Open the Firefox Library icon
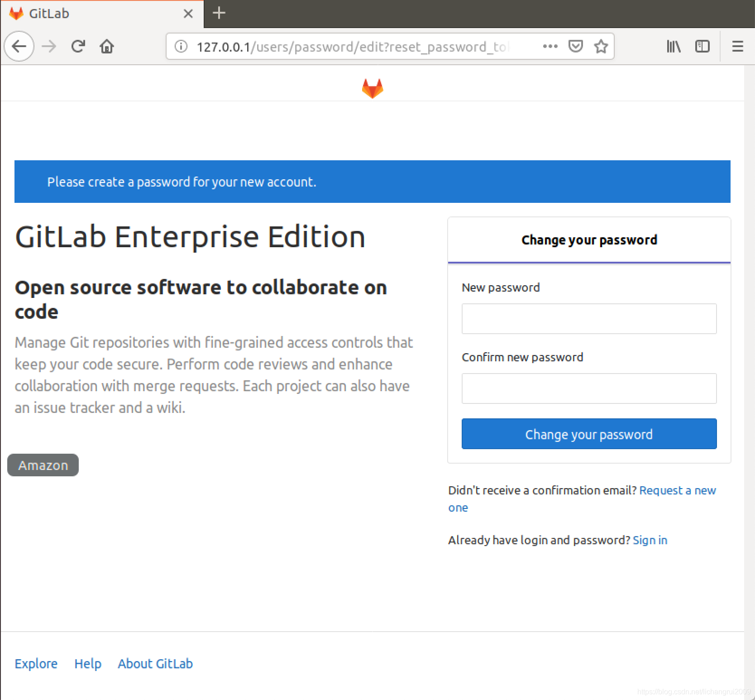The image size is (755, 700). 673,46
